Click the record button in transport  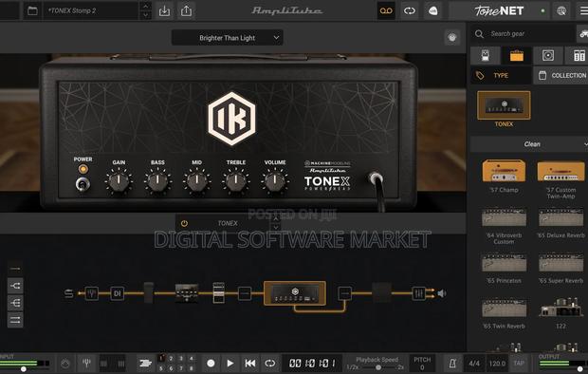211,364
